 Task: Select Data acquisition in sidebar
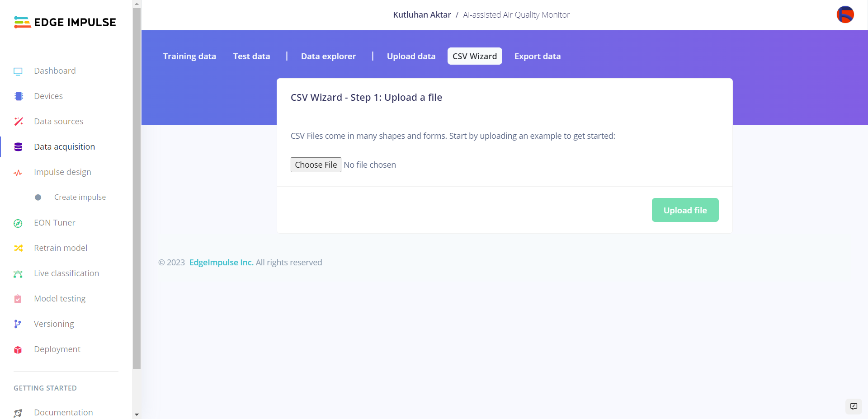(x=65, y=147)
